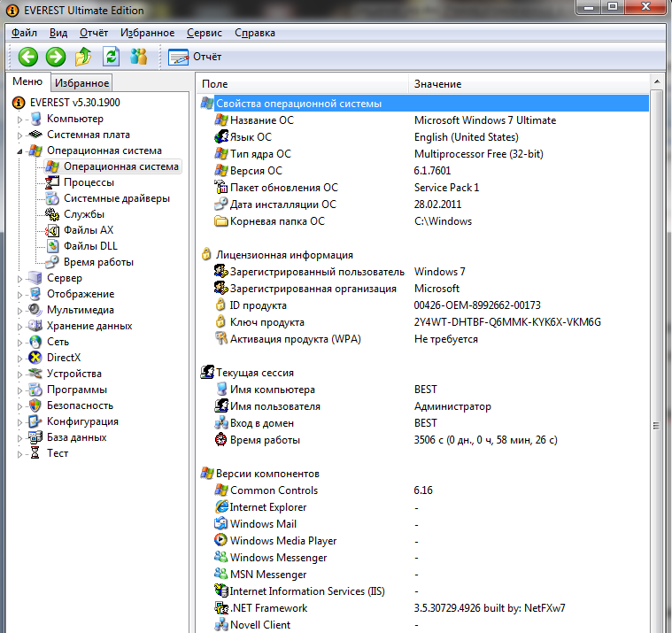
Task: Click the folder up-level icon in toolbar
Action: pyautogui.click(x=83, y=57)
